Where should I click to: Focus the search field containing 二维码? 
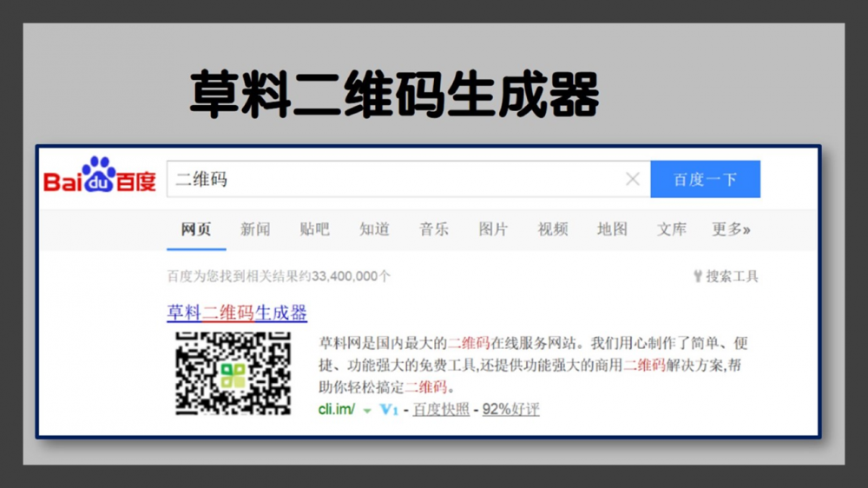(395, 179)
